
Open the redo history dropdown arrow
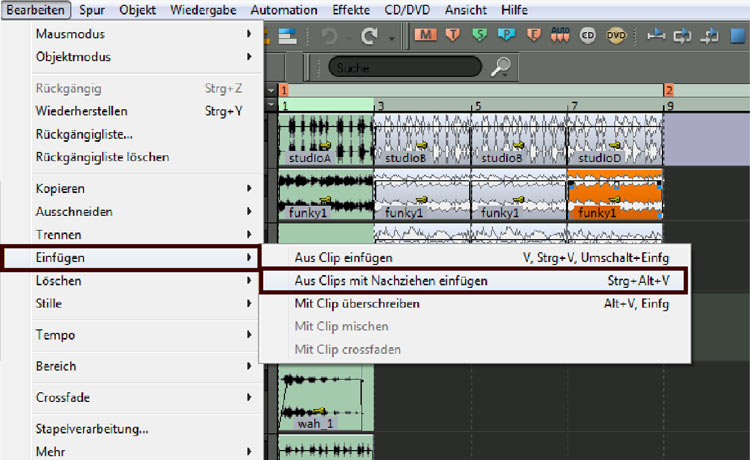(392, 38)
